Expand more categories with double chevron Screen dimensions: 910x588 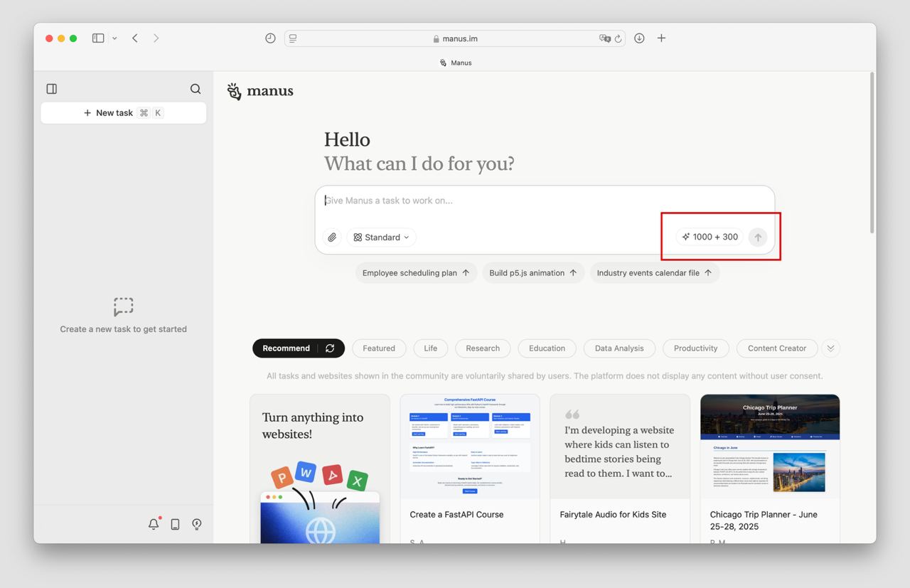[x=830, y=348]
